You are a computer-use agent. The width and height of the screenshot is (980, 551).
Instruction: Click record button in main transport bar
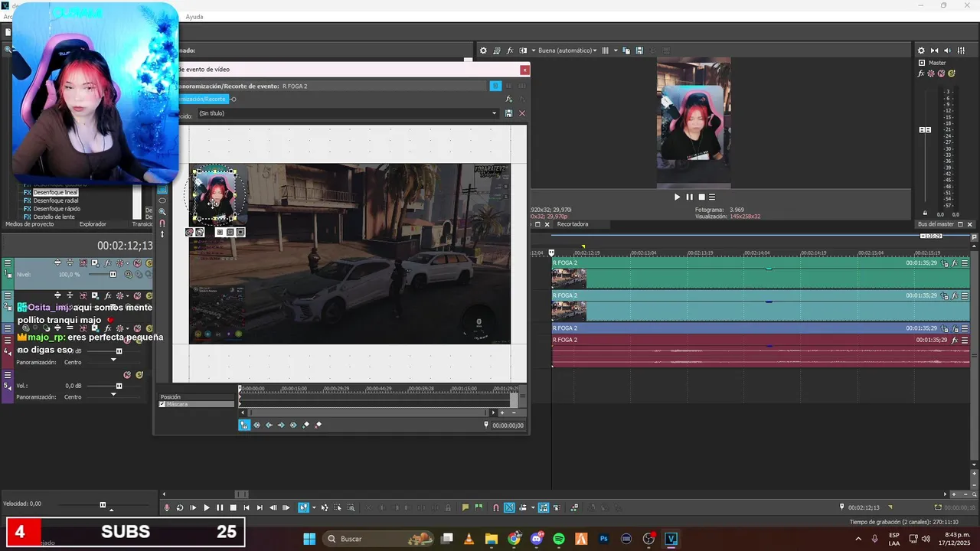(x=167, y=507)
